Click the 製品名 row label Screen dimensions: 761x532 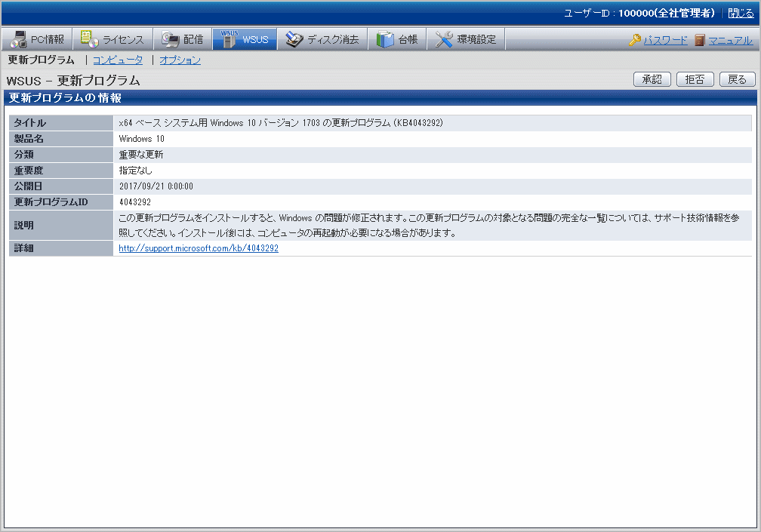point(61,139)
